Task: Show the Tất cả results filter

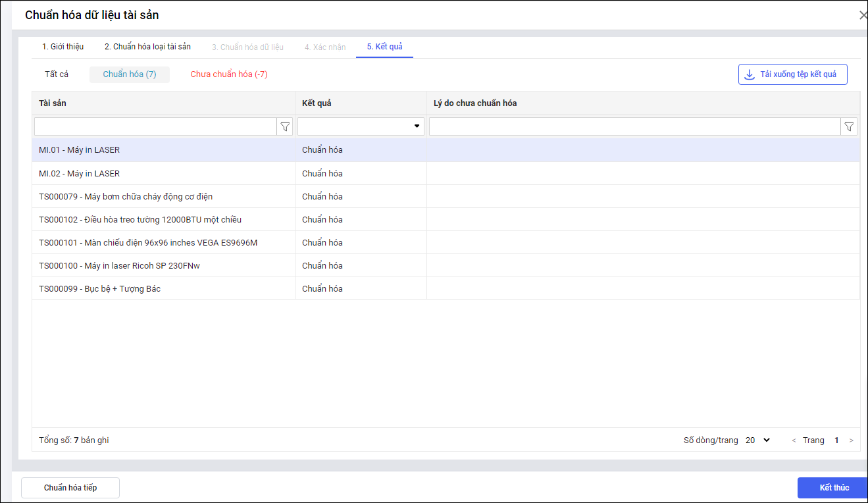Action: (57, 74)
